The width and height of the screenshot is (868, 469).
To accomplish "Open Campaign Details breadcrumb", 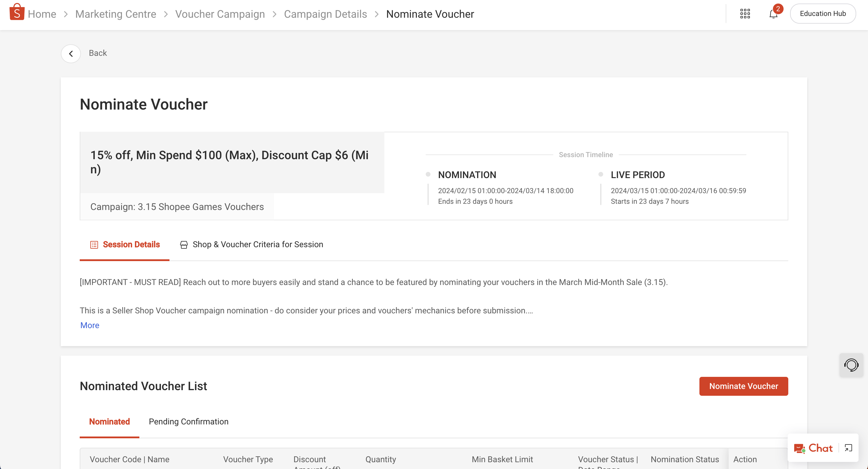I will (x=325, y=14).
